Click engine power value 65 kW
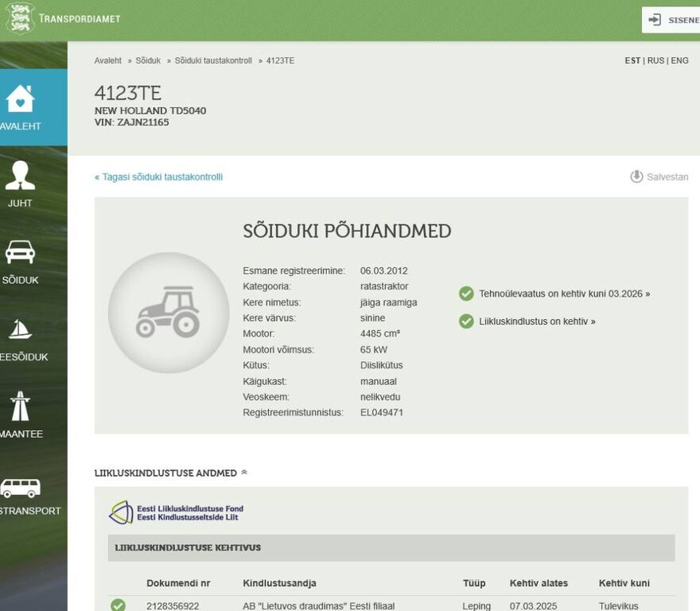Viewport: 700px width, 611px height. coord(374,350)
